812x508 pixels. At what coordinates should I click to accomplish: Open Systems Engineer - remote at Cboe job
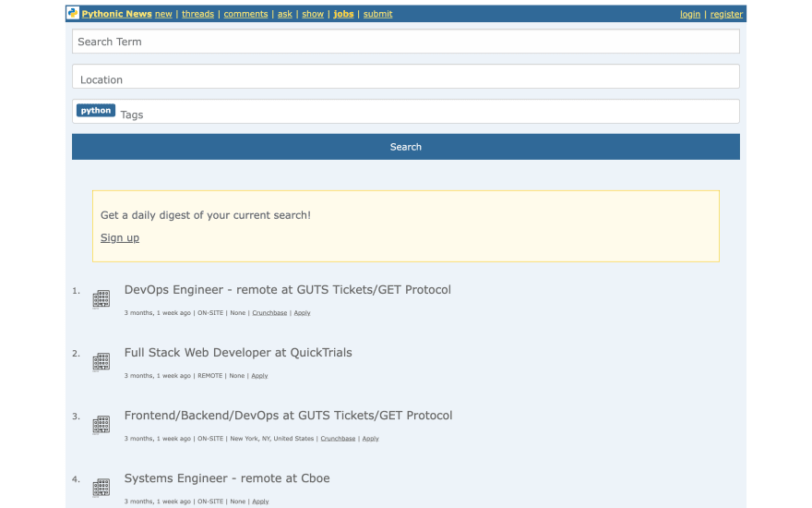[x=227, y=478]
